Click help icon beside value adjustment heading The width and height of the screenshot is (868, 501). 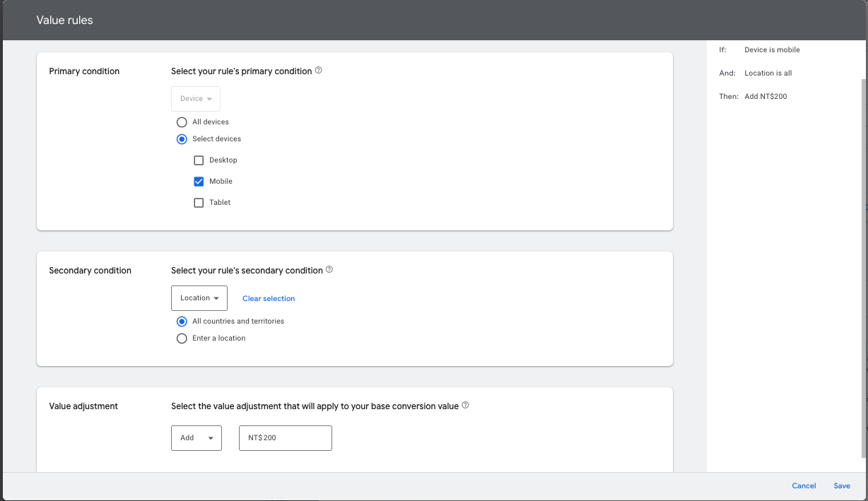tap(465, 406)
